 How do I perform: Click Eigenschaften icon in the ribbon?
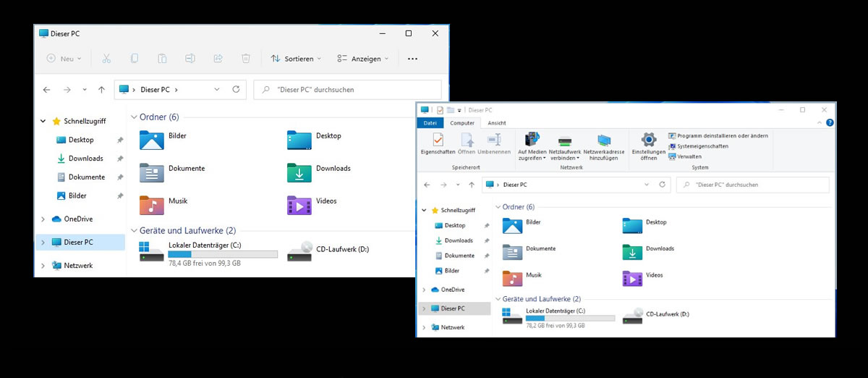pos(438,143)
